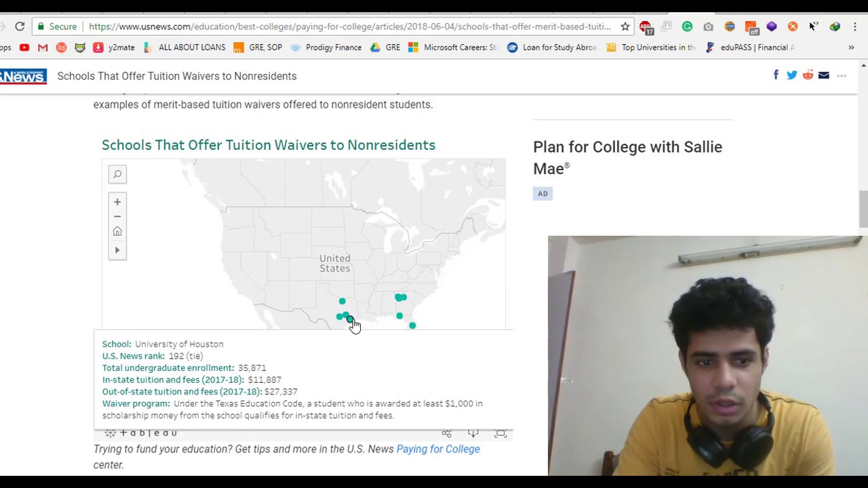
Task: Click the address bar URL
Action: point(349,26)
